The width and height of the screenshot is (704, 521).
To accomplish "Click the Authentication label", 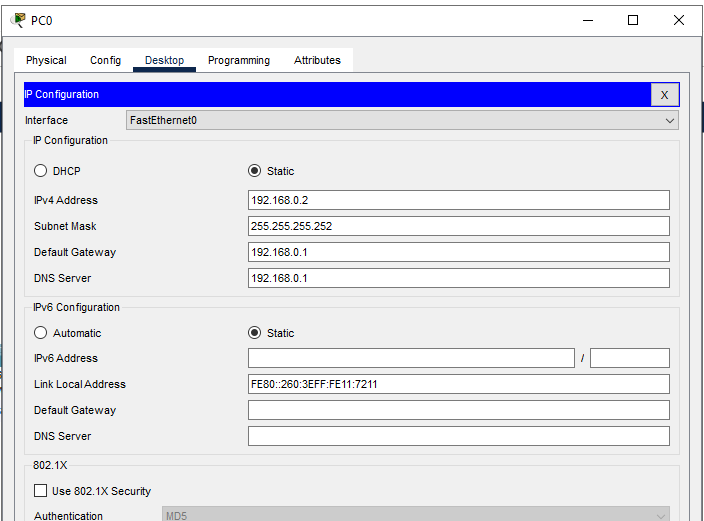I will [68, 516].
